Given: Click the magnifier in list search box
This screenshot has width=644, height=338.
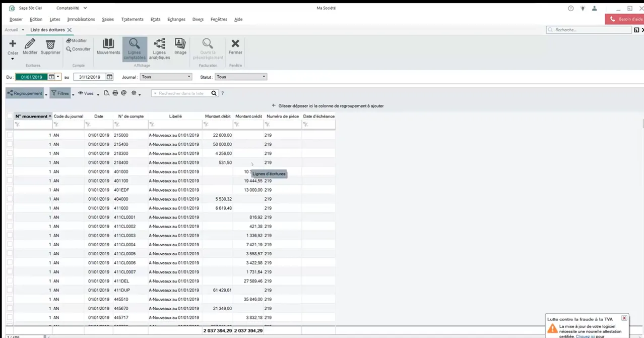Looking at the screenshot, I should 214,93.
